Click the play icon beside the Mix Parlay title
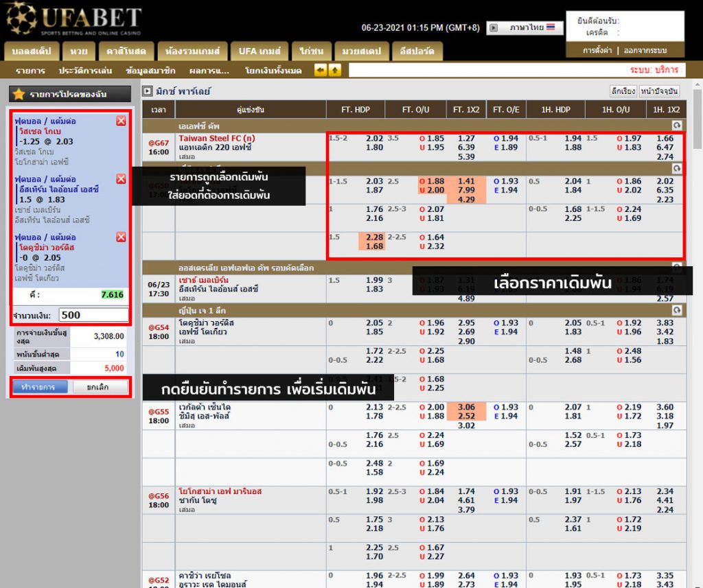The width and height of the screenshot is (703, 588). (x=147, y=91)
